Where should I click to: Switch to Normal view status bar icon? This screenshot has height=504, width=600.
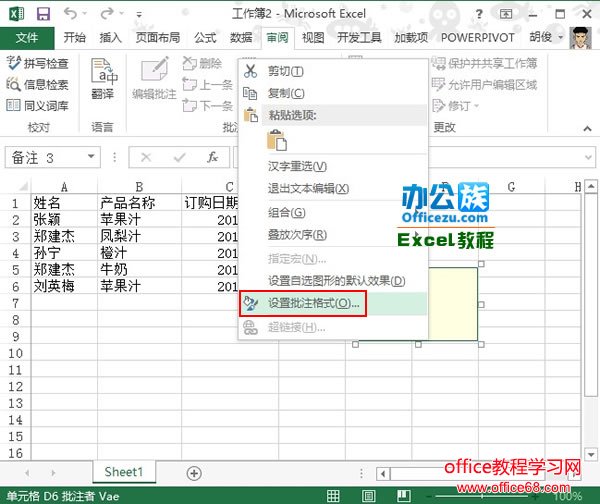(333, 496)
